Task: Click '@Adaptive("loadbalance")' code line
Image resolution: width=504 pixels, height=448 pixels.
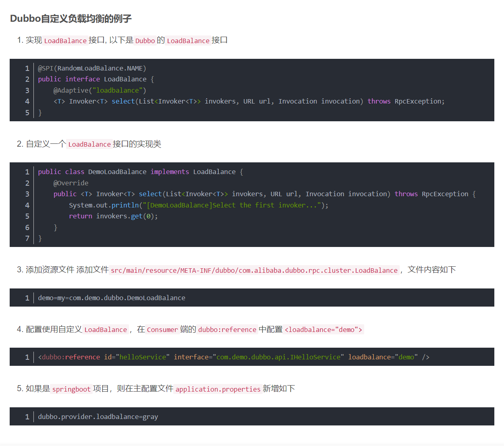Action: pos(100,91)
